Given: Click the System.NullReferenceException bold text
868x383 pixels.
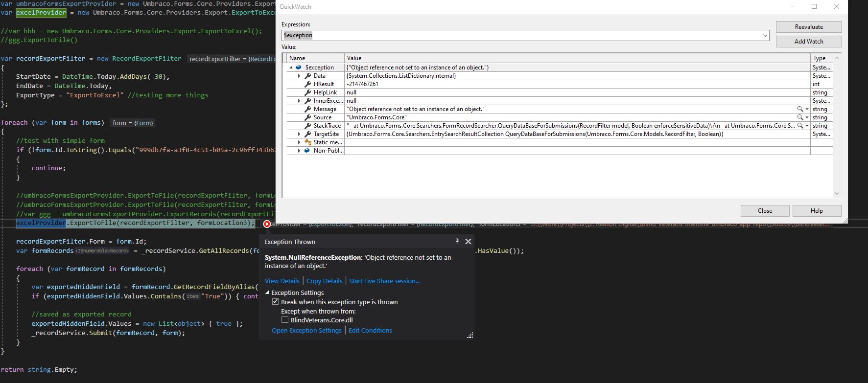Looking at the screenshot, I should coord(313,257).
